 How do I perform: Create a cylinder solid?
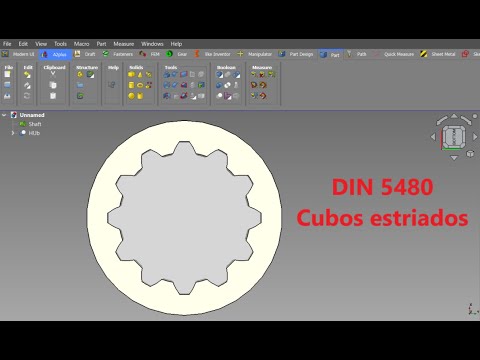[131, 85]
